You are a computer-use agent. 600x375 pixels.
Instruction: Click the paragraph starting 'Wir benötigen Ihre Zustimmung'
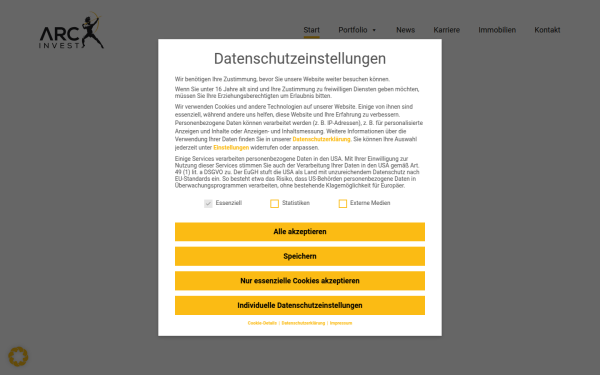tap(282, 79)
